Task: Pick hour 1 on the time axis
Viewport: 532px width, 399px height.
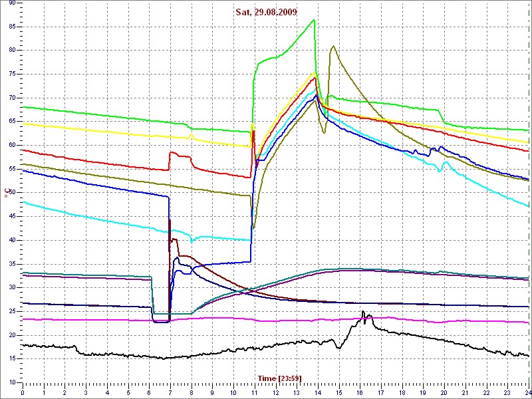Action: [x=44, y=393]
